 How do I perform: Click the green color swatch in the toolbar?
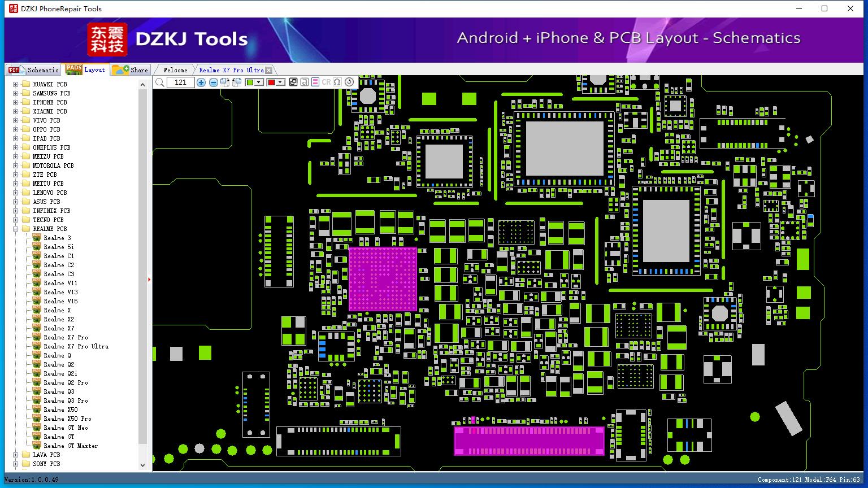click(x=250, y=82)
